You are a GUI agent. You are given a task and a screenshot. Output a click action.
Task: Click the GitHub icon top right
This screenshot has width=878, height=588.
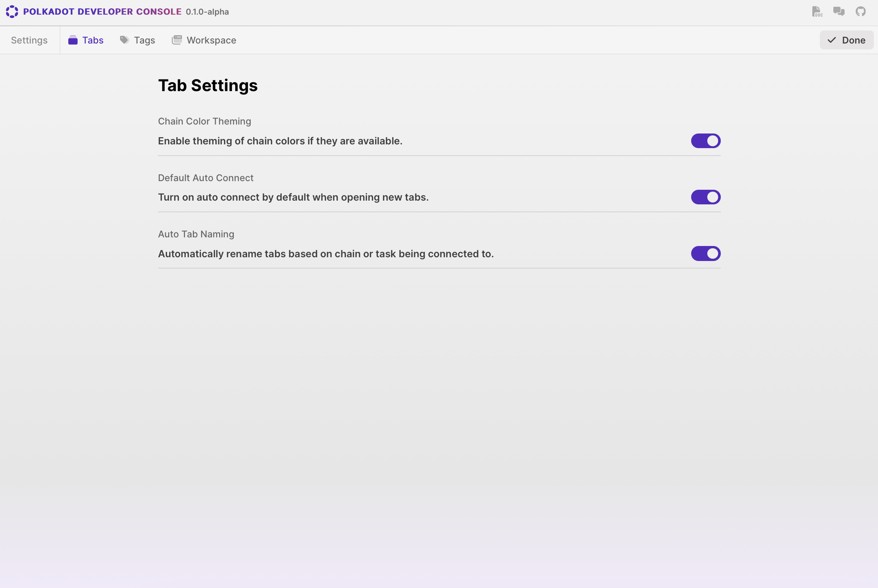[x=860, y=12]
